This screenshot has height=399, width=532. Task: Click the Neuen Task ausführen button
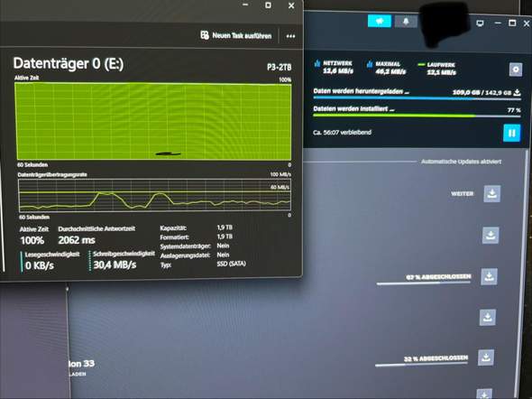coord(236,35)
